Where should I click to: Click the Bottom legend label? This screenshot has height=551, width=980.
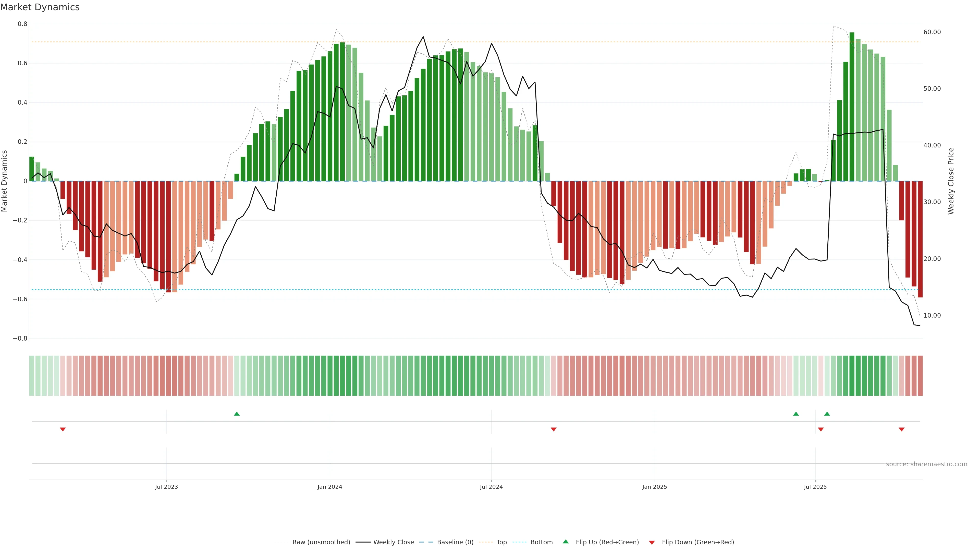point(541,542)
